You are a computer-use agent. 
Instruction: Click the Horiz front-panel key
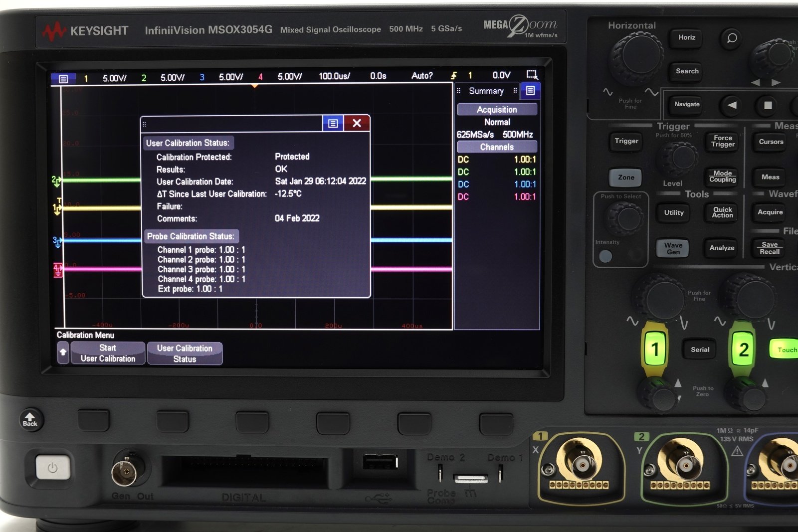[686, 38]
